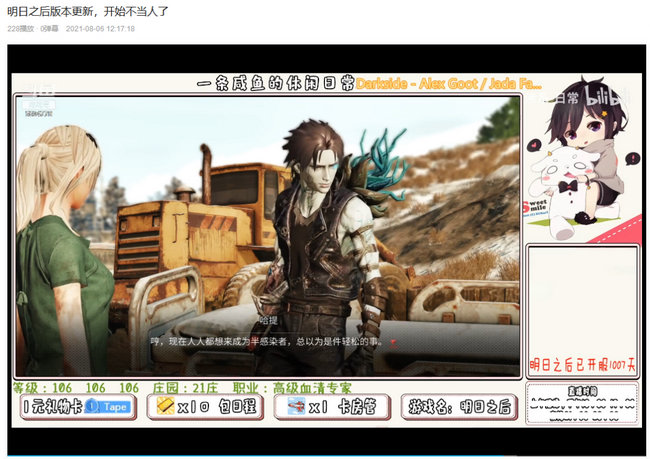Click the 游戏名:明日之后 banner
Viewport: 650px width, 459px height.
459,406
